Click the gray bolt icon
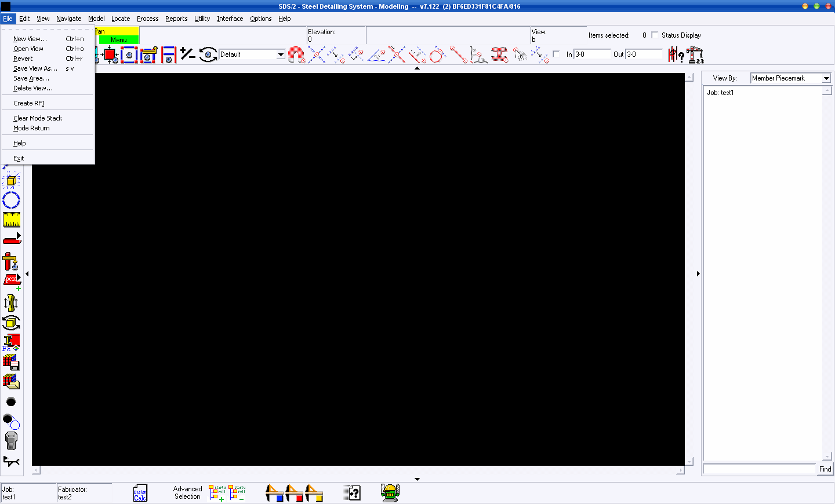Viewport: 835px width, 504px height. tap(11, 440)
